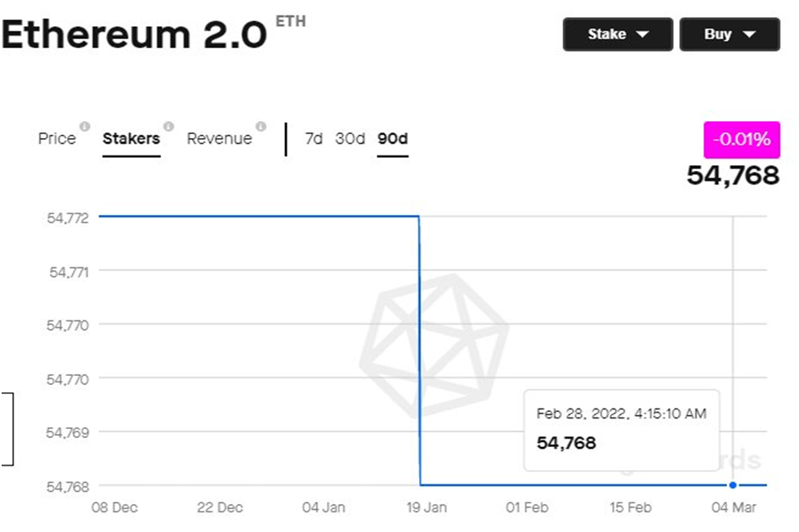Select the Stakers tab
The width and height of the screenshot is (799, 532).
click(131, 139)
